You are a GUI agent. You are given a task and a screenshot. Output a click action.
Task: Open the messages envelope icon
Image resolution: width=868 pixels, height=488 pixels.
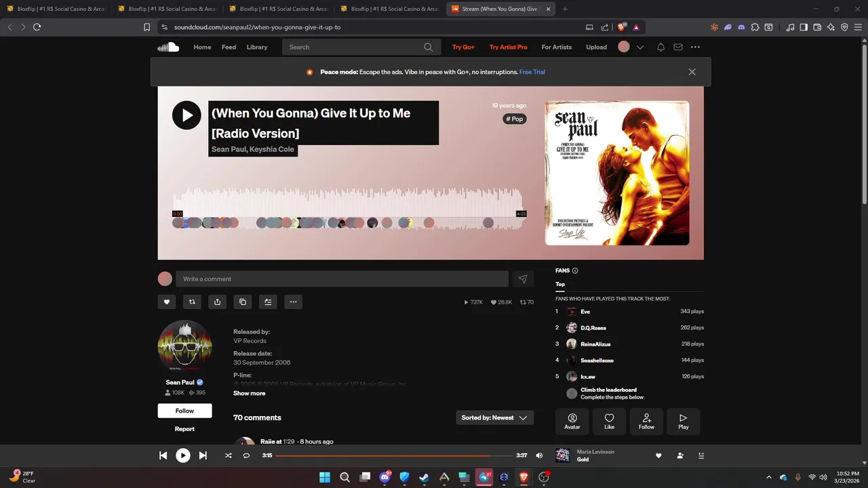click(678, 47)
